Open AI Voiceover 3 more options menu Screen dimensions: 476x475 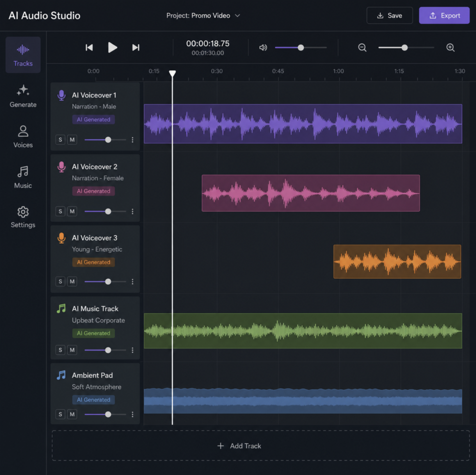point(132,282)
